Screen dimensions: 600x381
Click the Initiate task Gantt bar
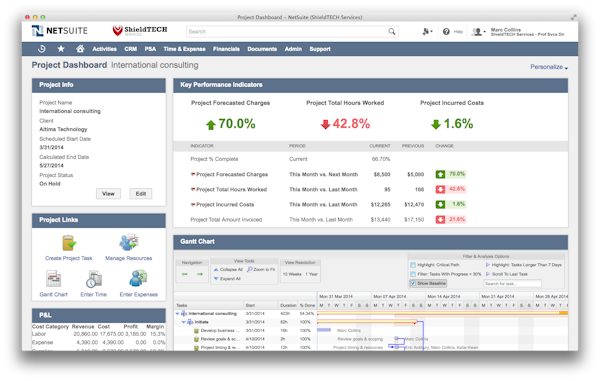tap(367, 322)
